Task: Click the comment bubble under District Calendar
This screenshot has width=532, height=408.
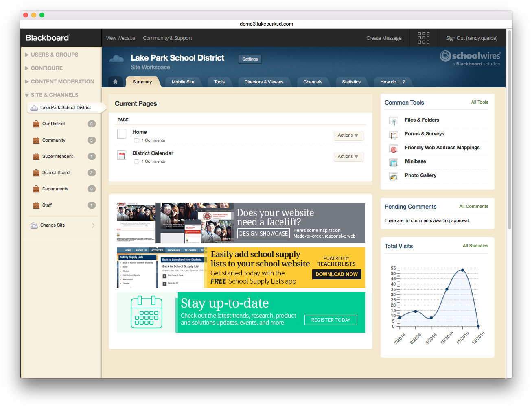Action: 136,161
